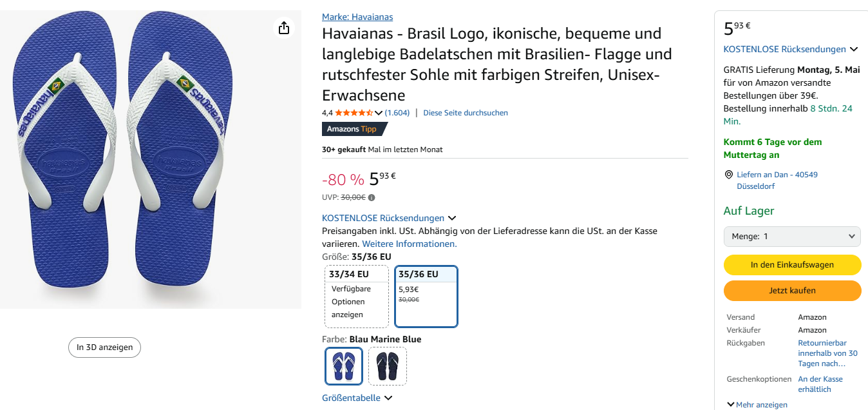Click Diese Seite durchsuchen link
Image resolution: width=868 pixels, height=410 pixels.
466,113
